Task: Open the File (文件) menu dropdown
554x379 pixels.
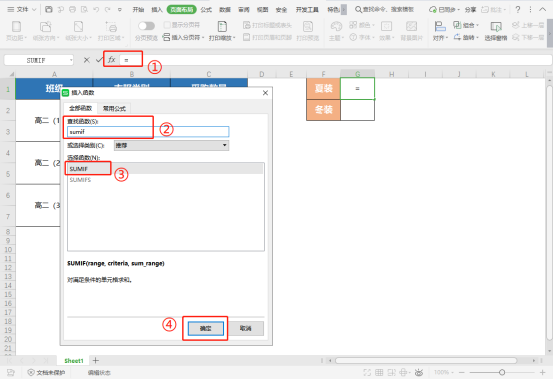Action: pyautogui.click(x=22, y=10)
